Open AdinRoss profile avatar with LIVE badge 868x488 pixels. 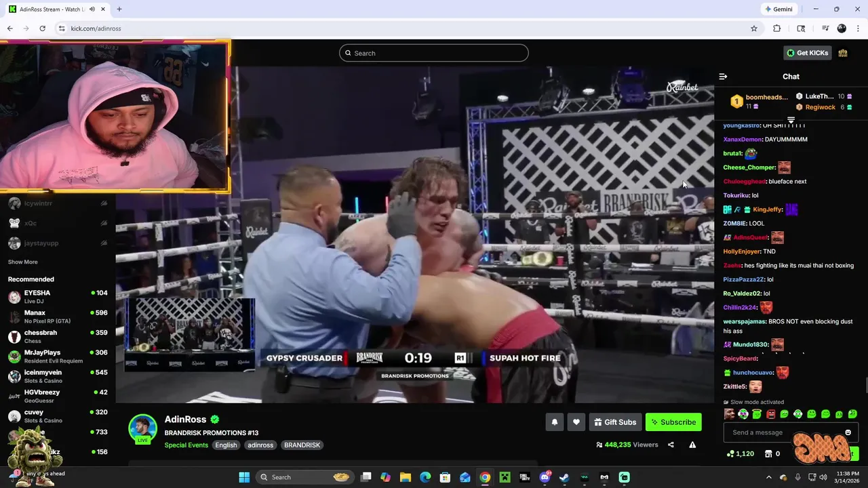tap(142, 429)
